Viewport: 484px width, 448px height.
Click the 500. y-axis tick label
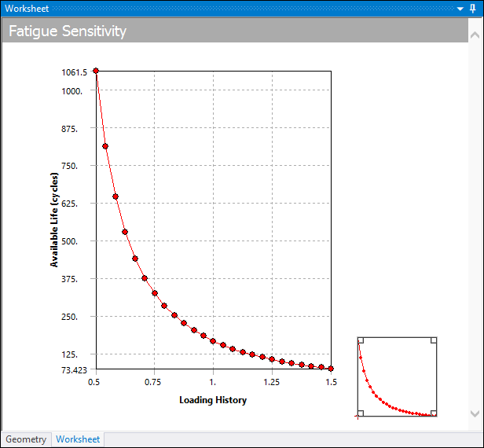click(x=69, y=241)
